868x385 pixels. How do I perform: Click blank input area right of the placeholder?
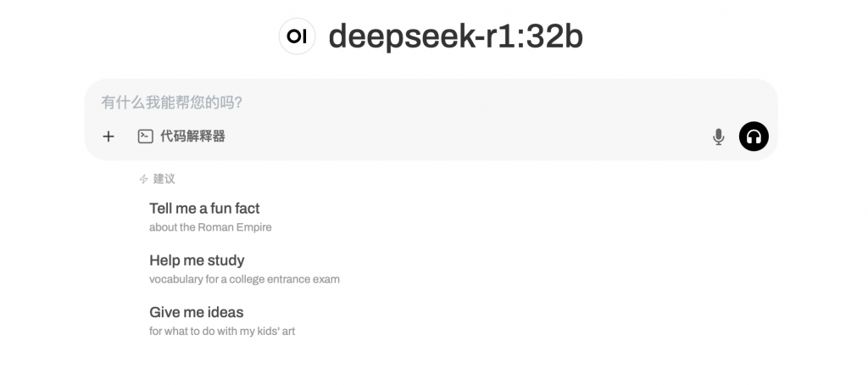[498, 103]
